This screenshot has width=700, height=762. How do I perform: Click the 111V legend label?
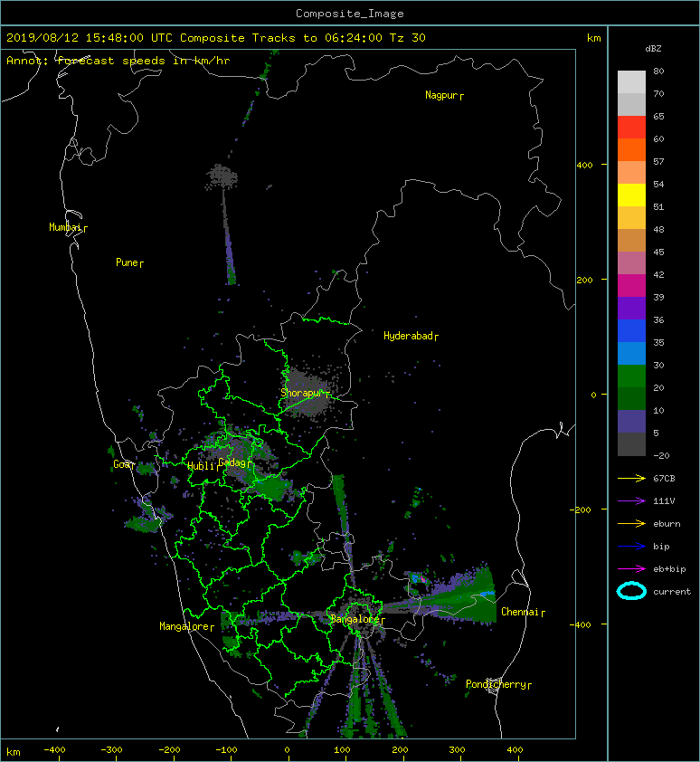[664, 501]
